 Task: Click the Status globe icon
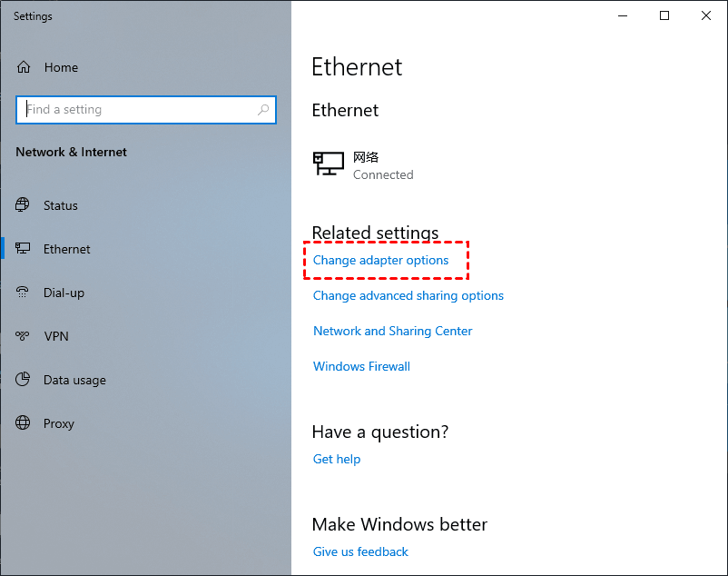coord(24,205)
